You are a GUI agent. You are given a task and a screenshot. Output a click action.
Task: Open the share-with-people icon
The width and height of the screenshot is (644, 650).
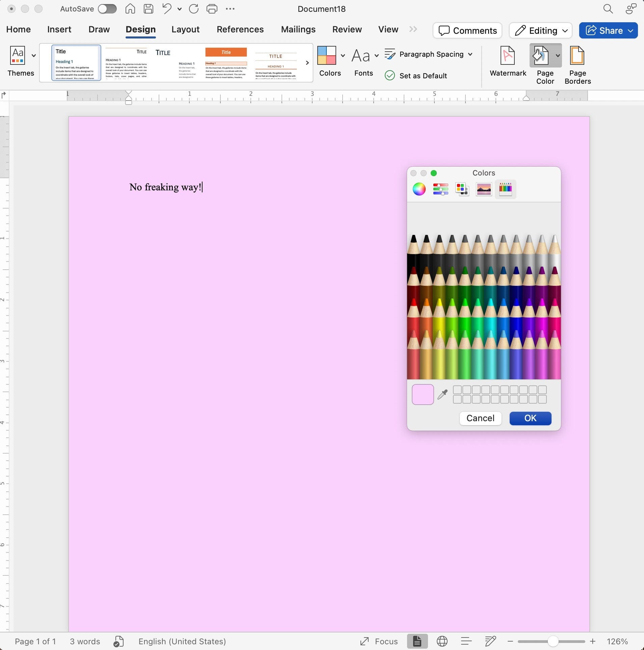[630, 9]
